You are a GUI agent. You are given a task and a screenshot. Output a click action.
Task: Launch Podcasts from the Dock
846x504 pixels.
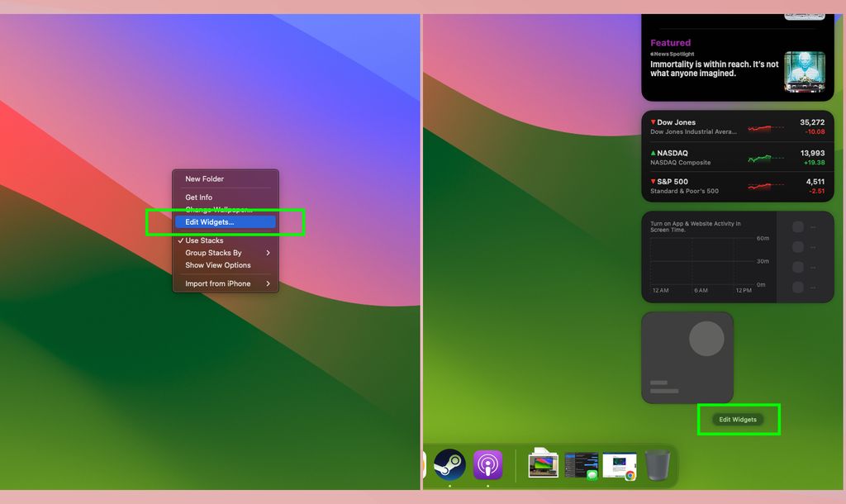(489, 465)
